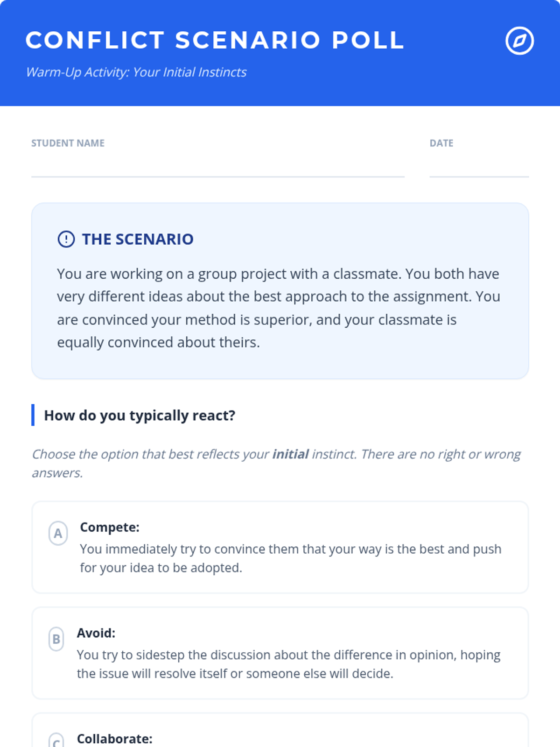This screenshot has height=747, width=560.
Task: Click the How do you typically react heading
Action: [140, 415]
